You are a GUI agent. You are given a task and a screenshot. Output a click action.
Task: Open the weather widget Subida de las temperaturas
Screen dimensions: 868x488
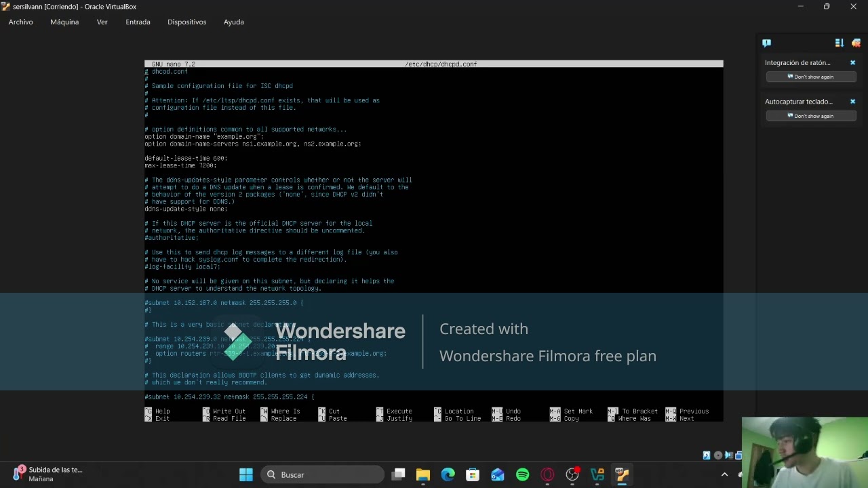point(49,474)
